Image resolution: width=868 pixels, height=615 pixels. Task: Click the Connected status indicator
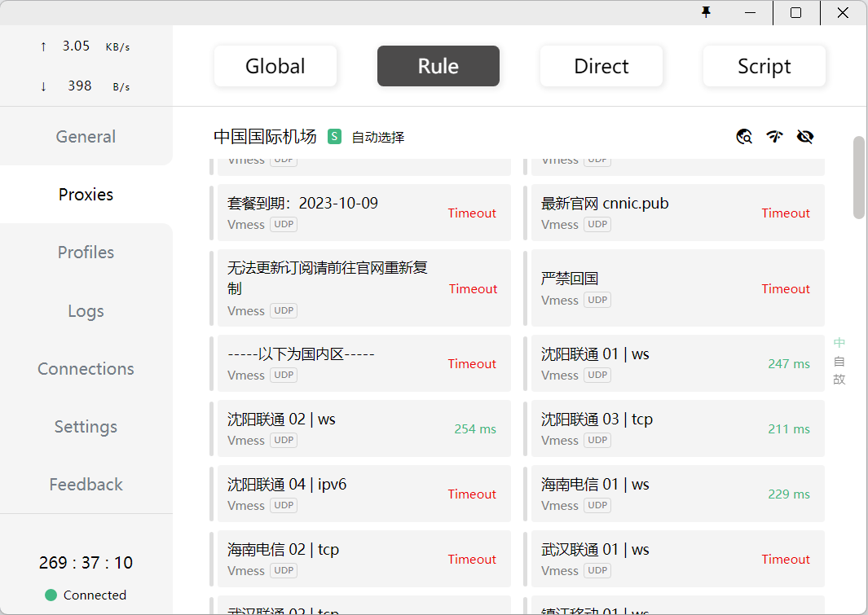(x=86, y=595)
